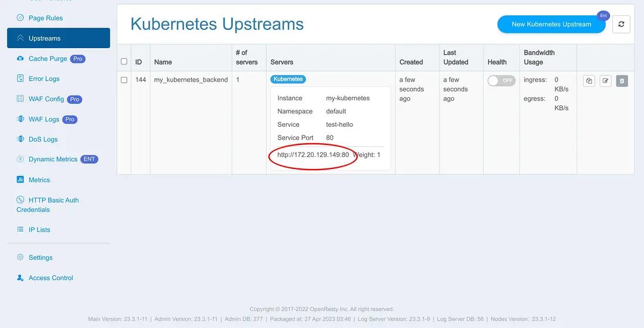Click the HTTP Basic Auth Credentials icon

point(20,199)
